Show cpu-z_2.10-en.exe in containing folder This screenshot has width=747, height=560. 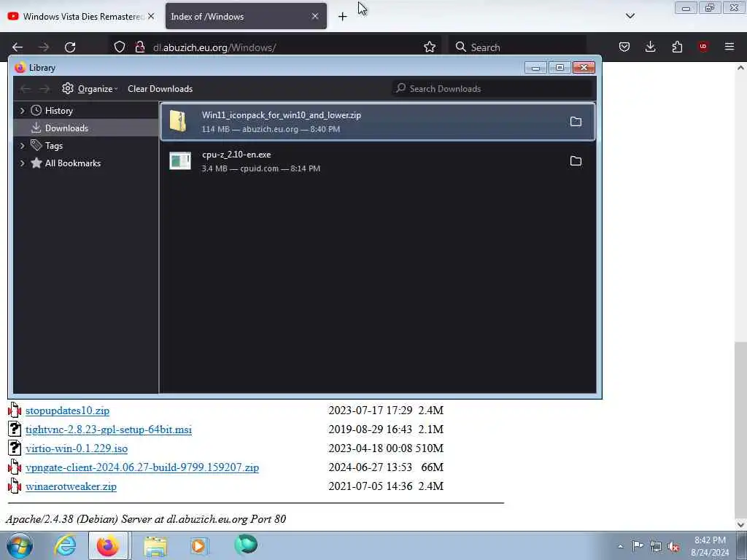576,161
